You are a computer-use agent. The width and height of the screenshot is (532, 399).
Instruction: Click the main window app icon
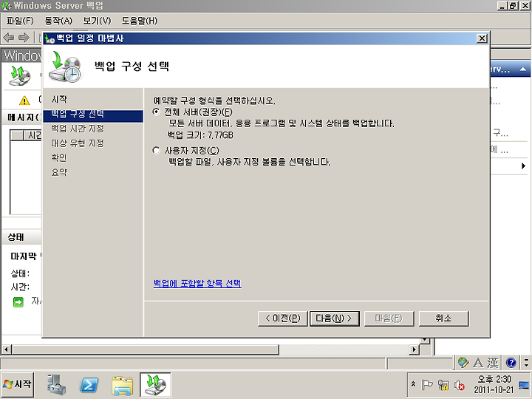click(x=7, y=5)
